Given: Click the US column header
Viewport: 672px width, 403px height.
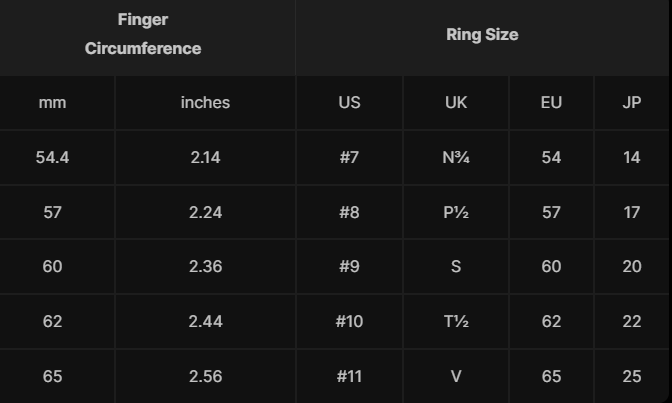Looking at the screenshot, I should pyautogui.click(x=349, y=102).
